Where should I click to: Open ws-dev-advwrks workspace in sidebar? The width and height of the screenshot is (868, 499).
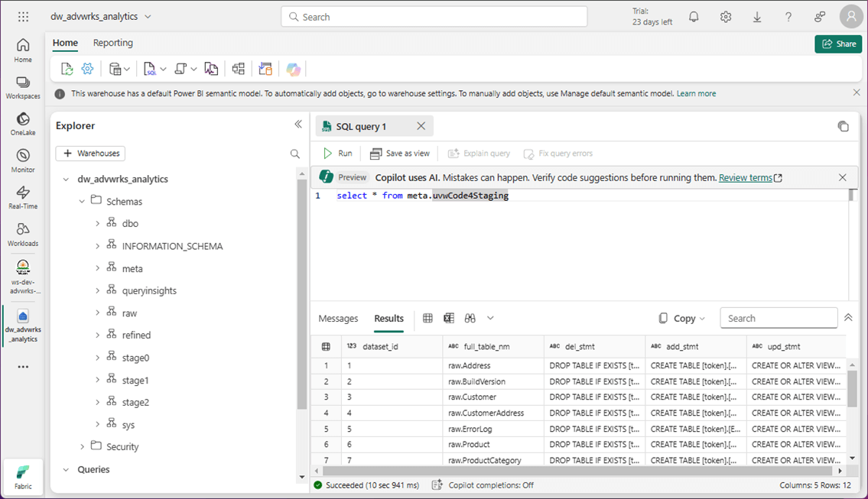23,277
